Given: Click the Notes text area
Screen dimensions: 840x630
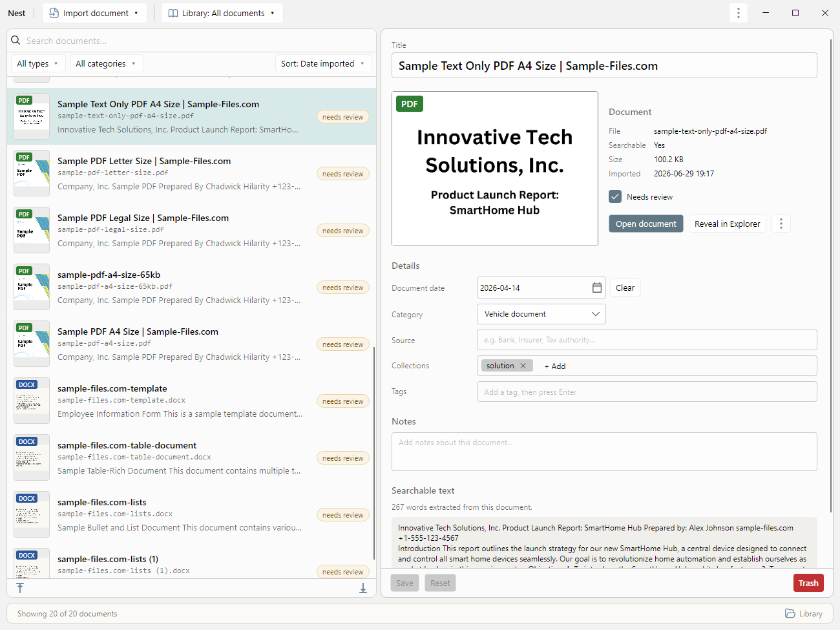Looking at the screenshot, I should tap(604, 452).
